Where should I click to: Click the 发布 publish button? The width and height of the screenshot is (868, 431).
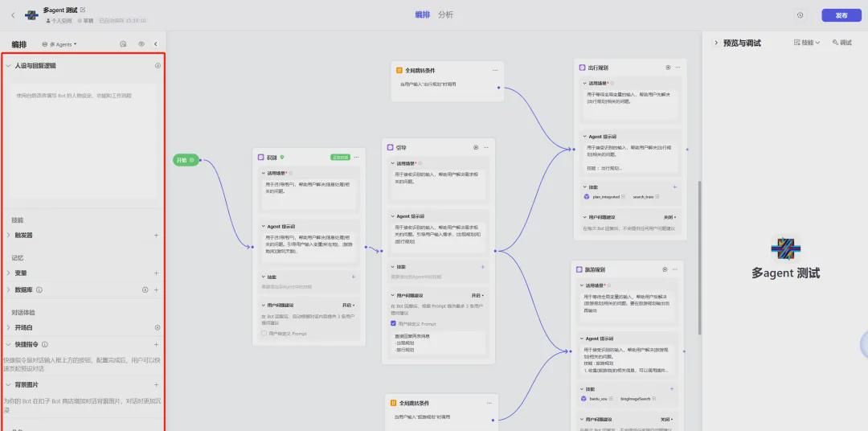[841, 15]
